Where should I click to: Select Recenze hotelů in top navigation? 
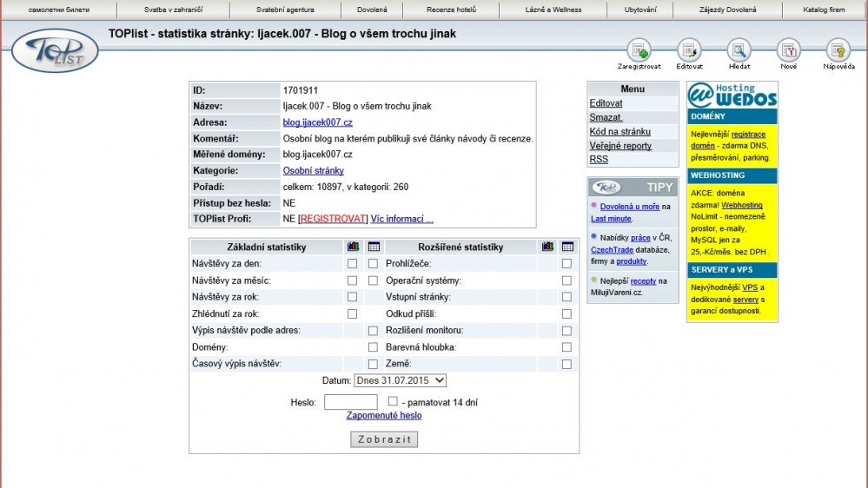click(450, 10)
